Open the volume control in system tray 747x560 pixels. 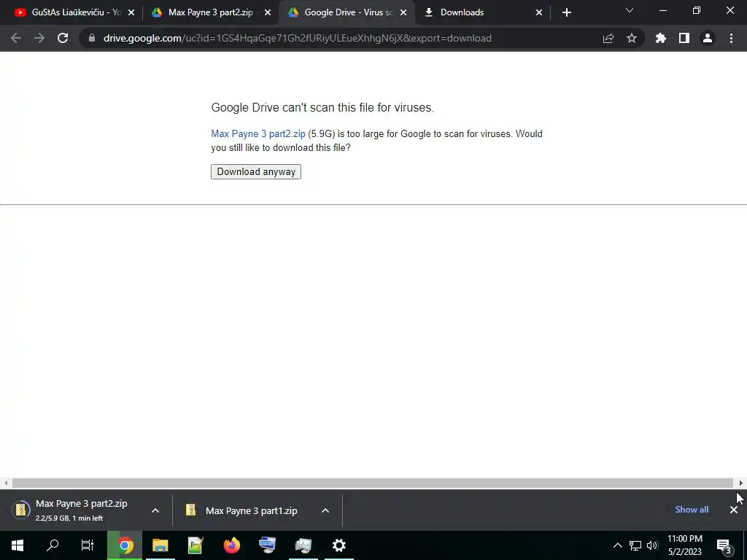point(652,545)
